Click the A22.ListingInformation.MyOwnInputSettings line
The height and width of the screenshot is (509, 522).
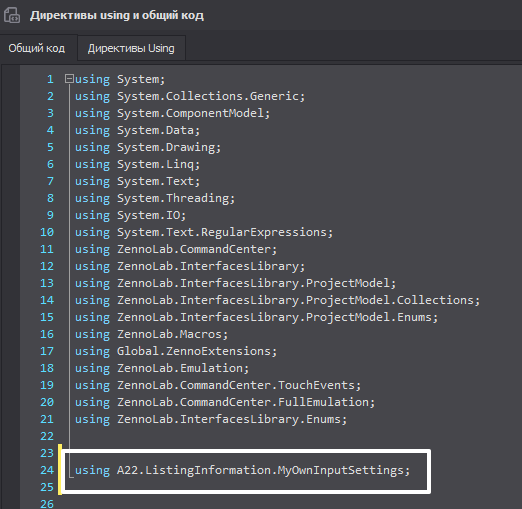point(242,470)
